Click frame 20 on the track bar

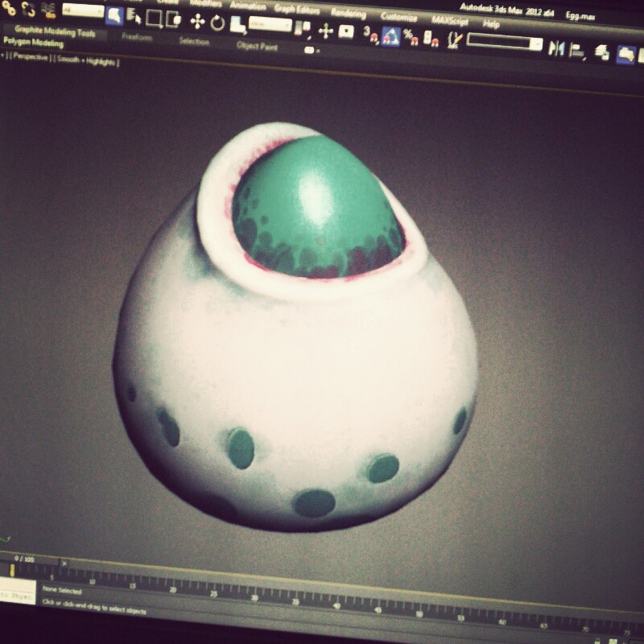coord(173,590)
